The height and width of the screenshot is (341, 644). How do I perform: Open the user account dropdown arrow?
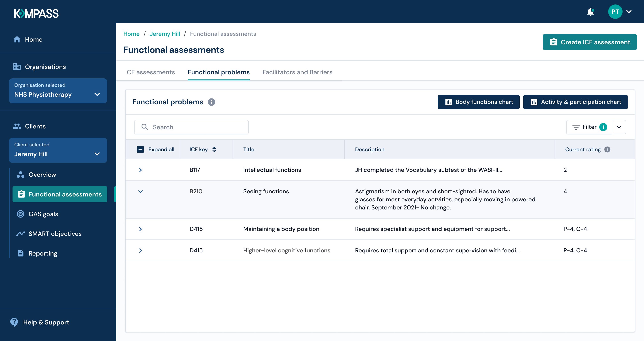coord(629,11)
